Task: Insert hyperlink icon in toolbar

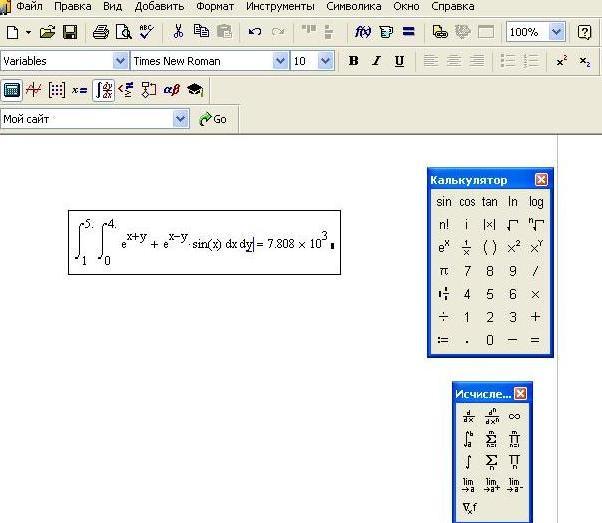Action: (440, 32)
